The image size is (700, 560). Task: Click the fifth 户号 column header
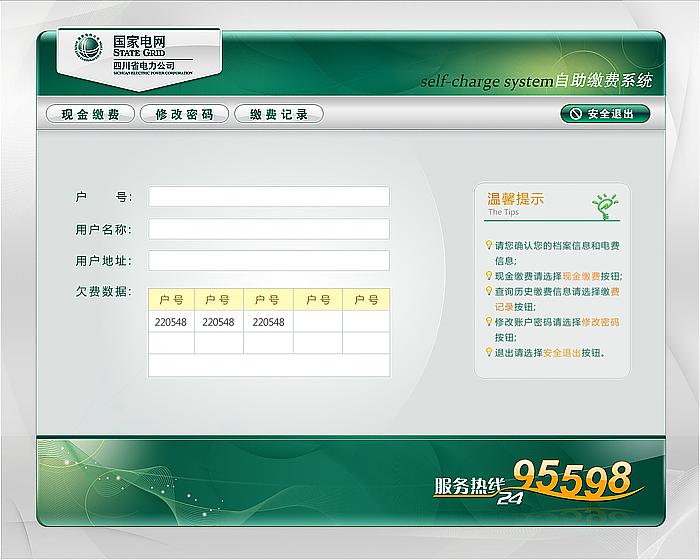pos(366,300)
